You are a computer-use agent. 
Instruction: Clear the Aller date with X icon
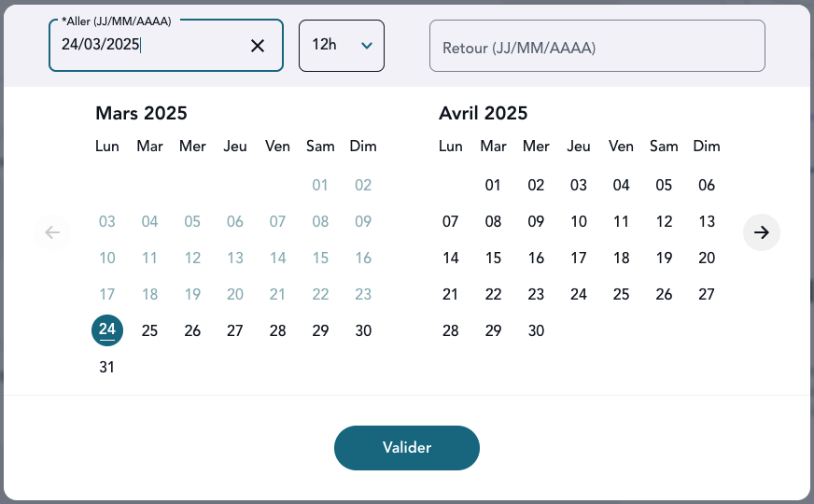258,46
